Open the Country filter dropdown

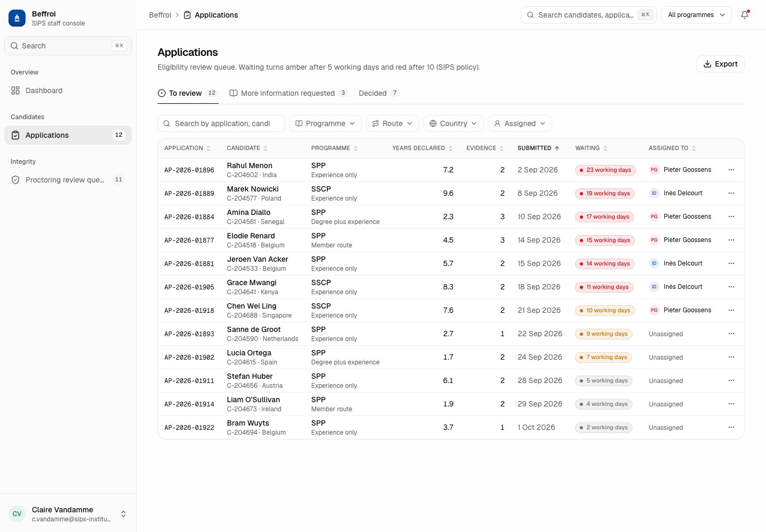pyautogui.click(x=453, y=123)
